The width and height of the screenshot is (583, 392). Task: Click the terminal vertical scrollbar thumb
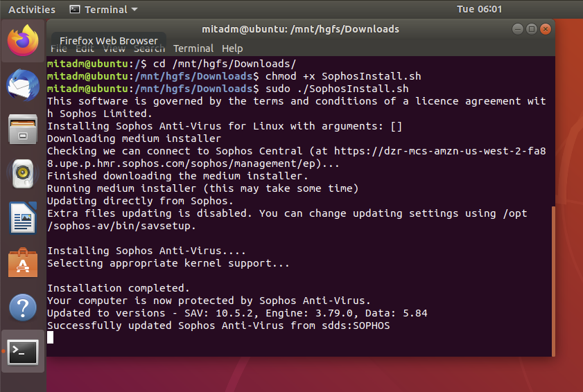tap(553, 281)
